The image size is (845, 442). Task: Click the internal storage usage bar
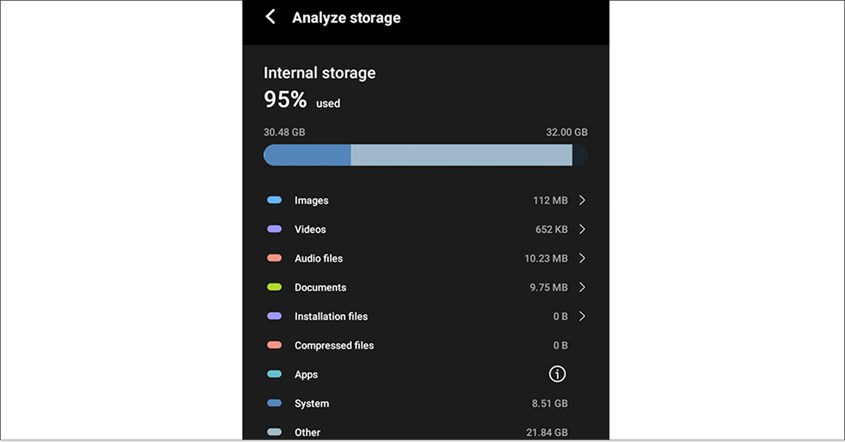click(x=425, y=155)
